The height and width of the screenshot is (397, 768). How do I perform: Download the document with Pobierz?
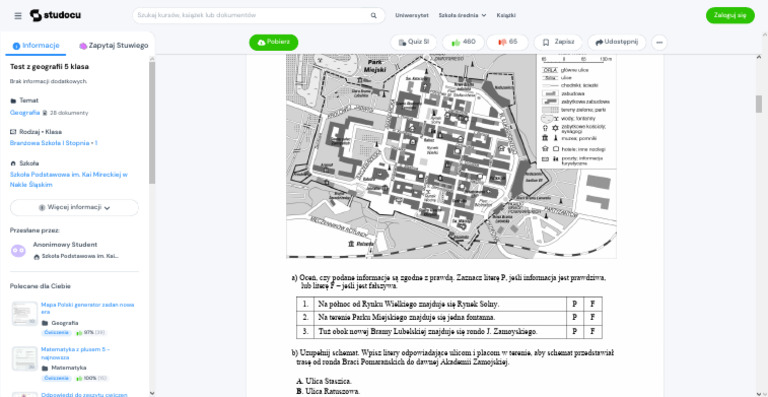pyautogui.click(x=273, y=42)
